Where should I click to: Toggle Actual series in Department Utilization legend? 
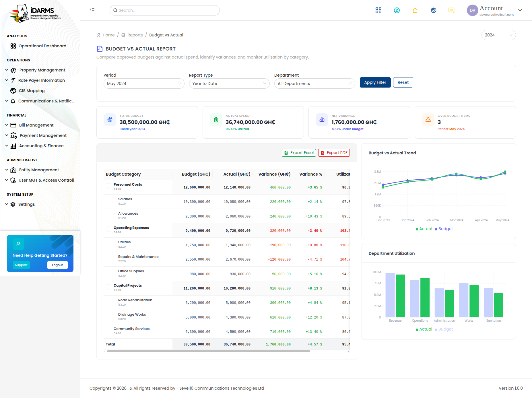pos(424,329)
